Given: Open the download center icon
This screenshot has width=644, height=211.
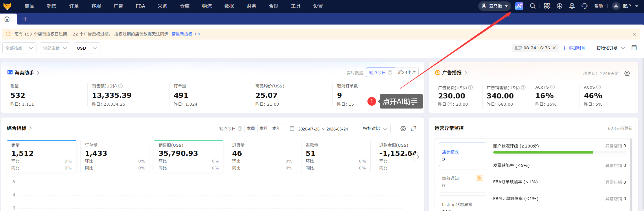Looking at the screenshot, I should click(x=560, y=6).
